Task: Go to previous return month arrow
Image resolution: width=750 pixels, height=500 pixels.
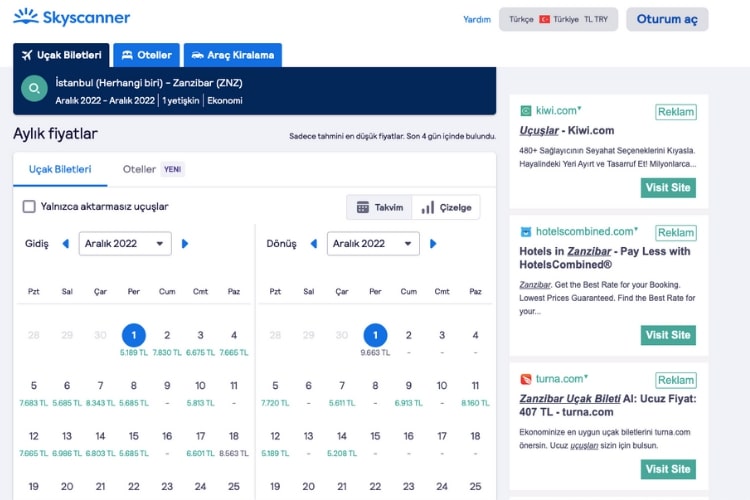Action: pyautogui.click(x=314, y=244)
